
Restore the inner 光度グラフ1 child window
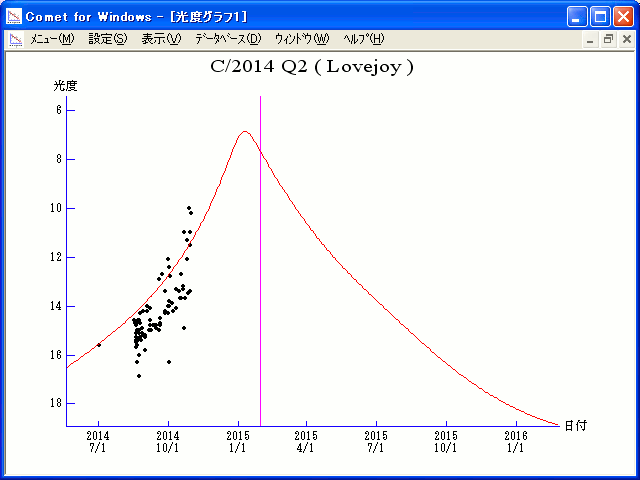(x=608, y=40)
